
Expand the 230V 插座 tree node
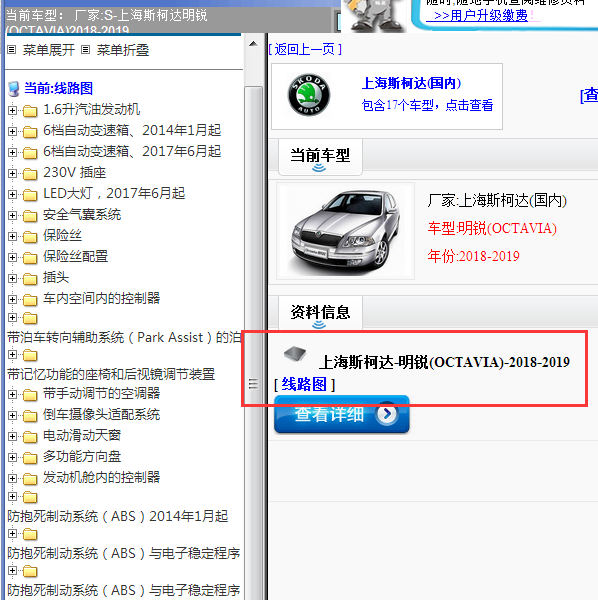click(12, 174)
